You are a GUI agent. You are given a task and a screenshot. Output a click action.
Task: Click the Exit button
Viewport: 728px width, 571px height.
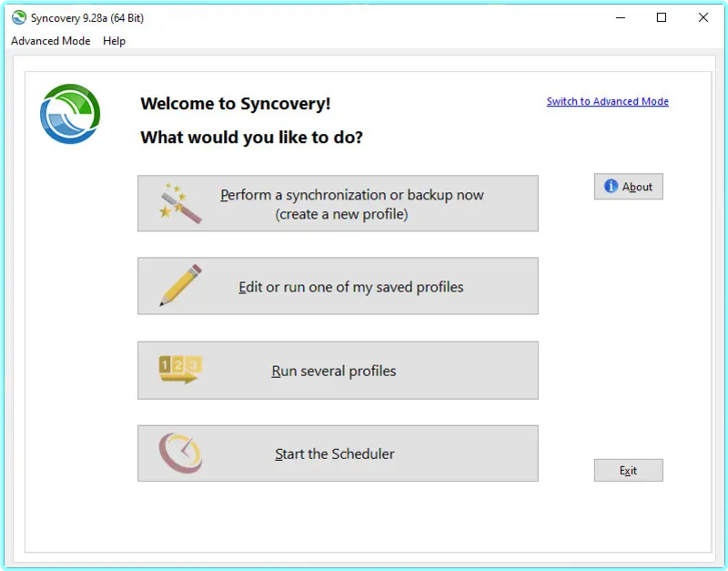tap(628, 470)
